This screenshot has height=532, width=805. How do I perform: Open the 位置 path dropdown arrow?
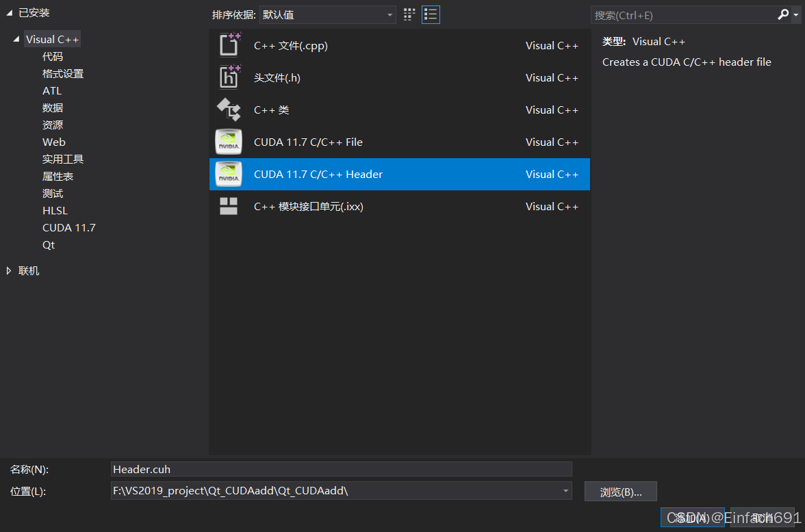[566, 491]
